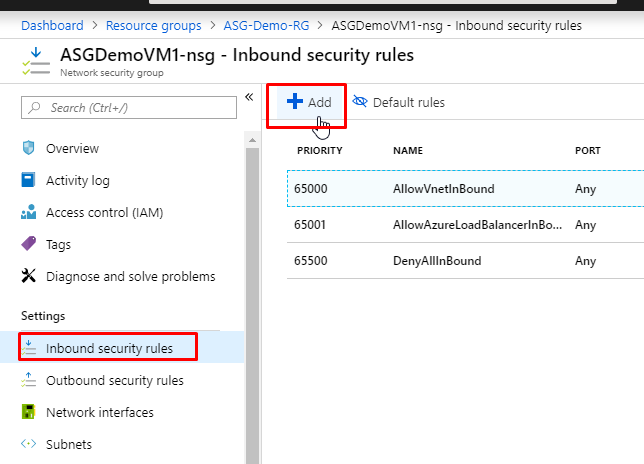Click the Access control (IAM) people icon

coord(29,213)
